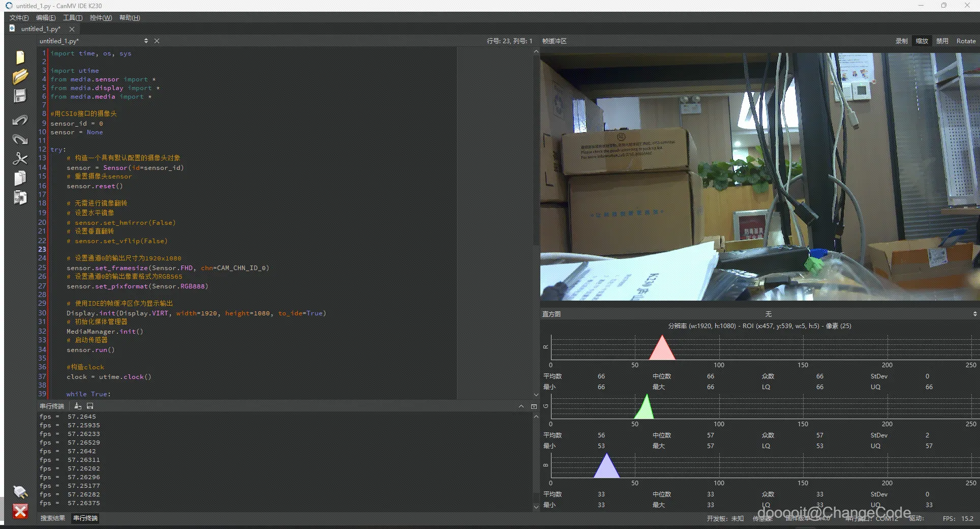Click the serial connect plug icon
This screenshot has width=980, height=529.
(20, 491)
